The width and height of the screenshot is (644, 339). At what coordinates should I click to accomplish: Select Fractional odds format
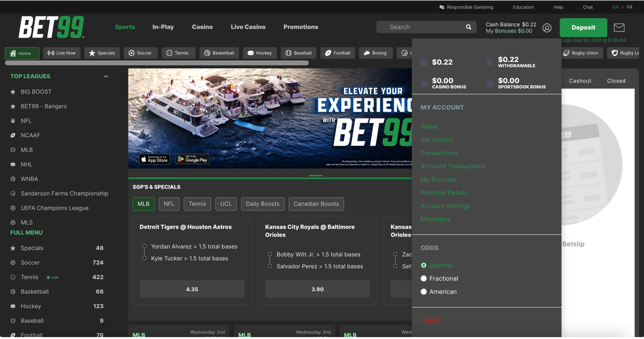pos(423,278)
